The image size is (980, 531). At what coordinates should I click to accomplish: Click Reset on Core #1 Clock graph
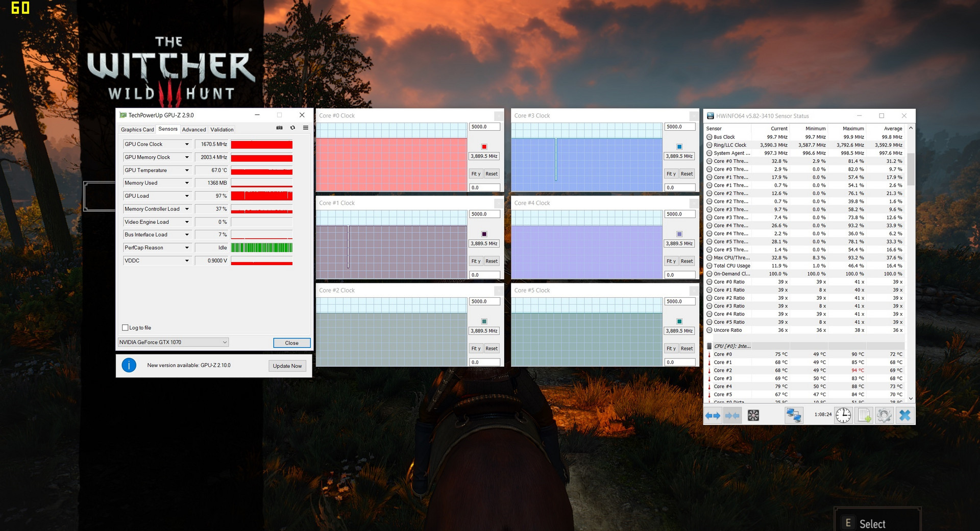[492, 261]
